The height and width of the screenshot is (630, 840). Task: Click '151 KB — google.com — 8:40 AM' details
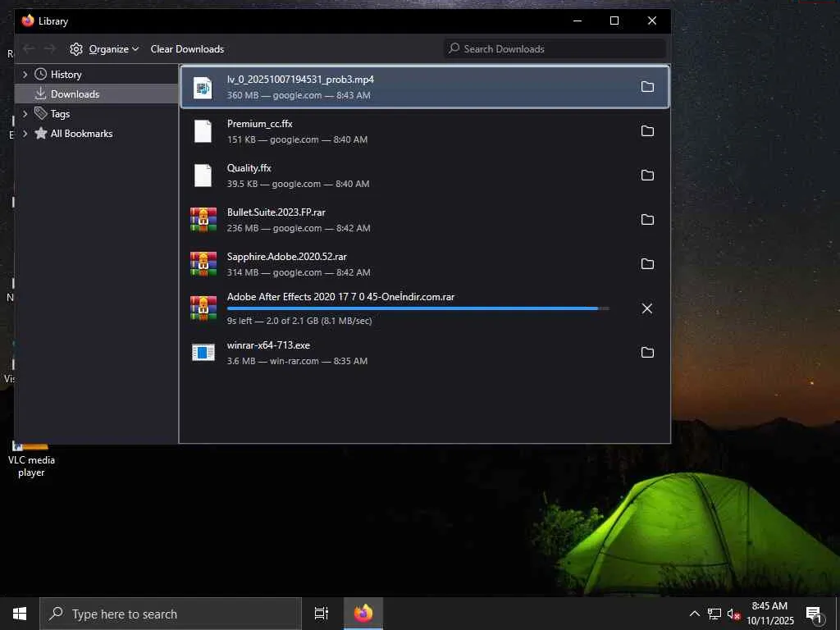[x=297, y=139]
